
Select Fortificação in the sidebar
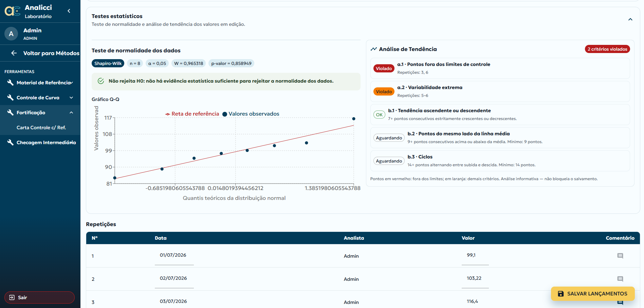click(x=40, y=113)
